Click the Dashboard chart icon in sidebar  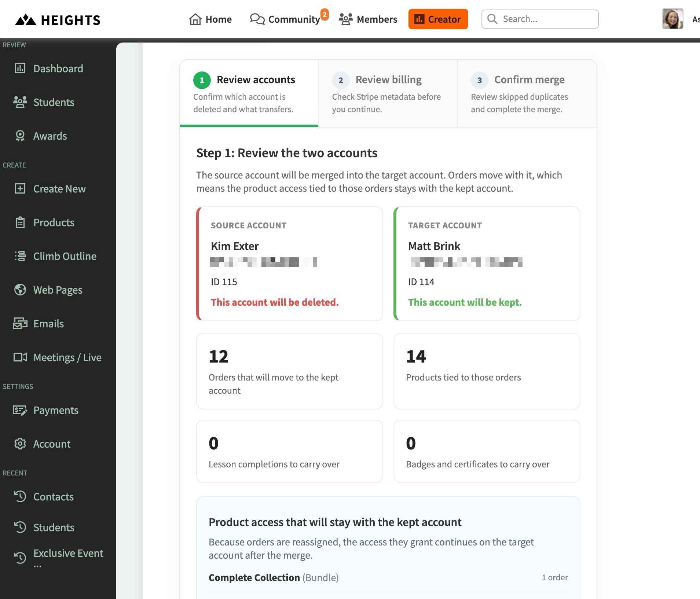(20, 68)
